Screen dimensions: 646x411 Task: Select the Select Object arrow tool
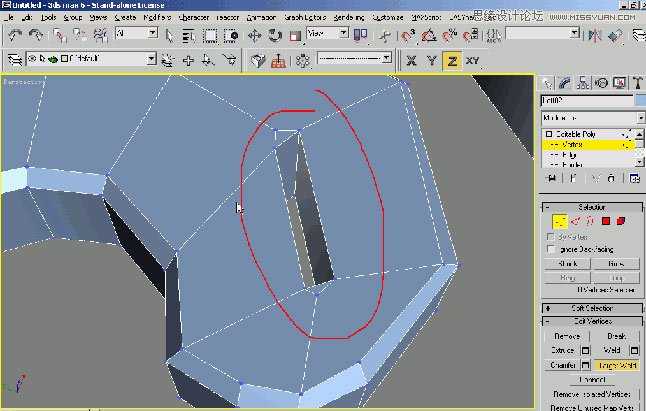[x=169, y=36]
